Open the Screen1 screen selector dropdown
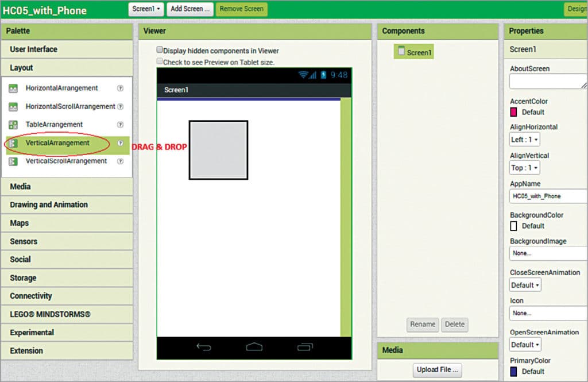Image resolution: width=588 pixels, height=382 pixels. pyautogui.click(x=145, y=9)
